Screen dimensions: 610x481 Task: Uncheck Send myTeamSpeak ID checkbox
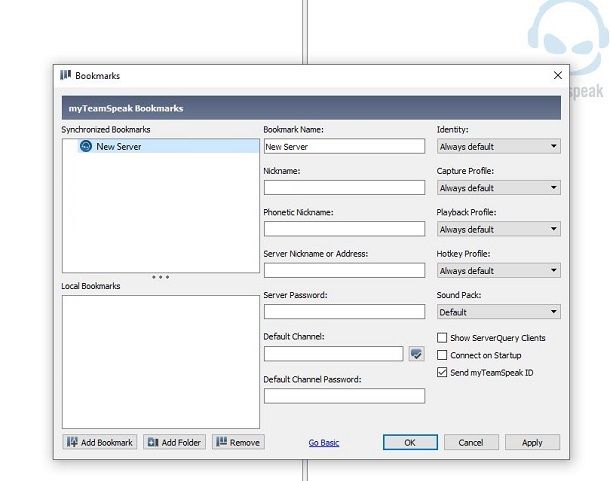pos(442,372)
